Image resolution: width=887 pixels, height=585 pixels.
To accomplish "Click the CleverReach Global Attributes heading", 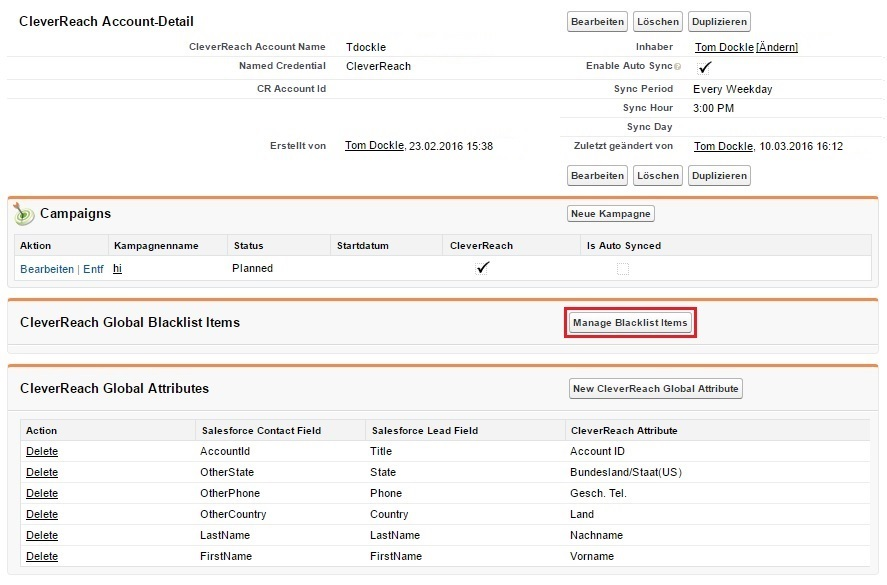I will point(114,388).
